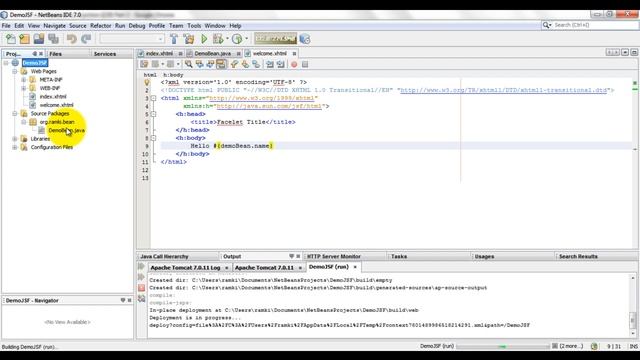Switch to the index.xhtml editor tab

click(x=159, y=53)
